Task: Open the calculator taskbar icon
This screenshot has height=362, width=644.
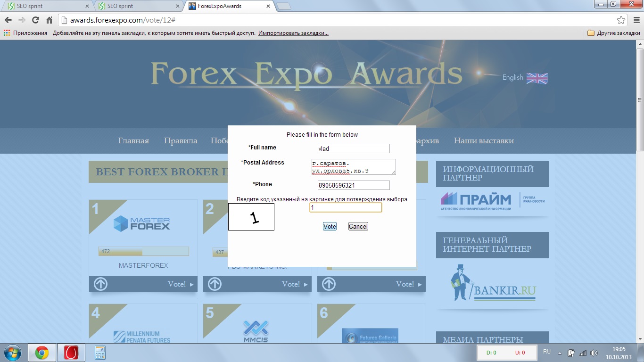Action: click(x=100, y=353)
